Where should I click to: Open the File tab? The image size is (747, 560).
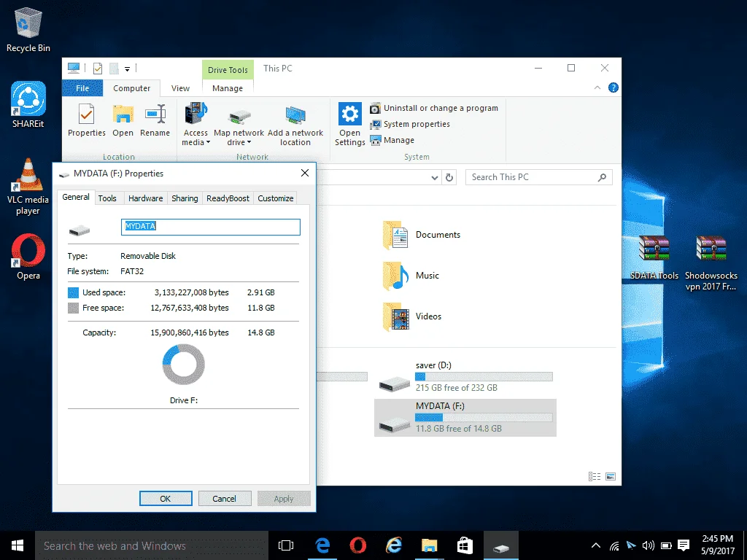pyautogui.click(x=82, y=88)
